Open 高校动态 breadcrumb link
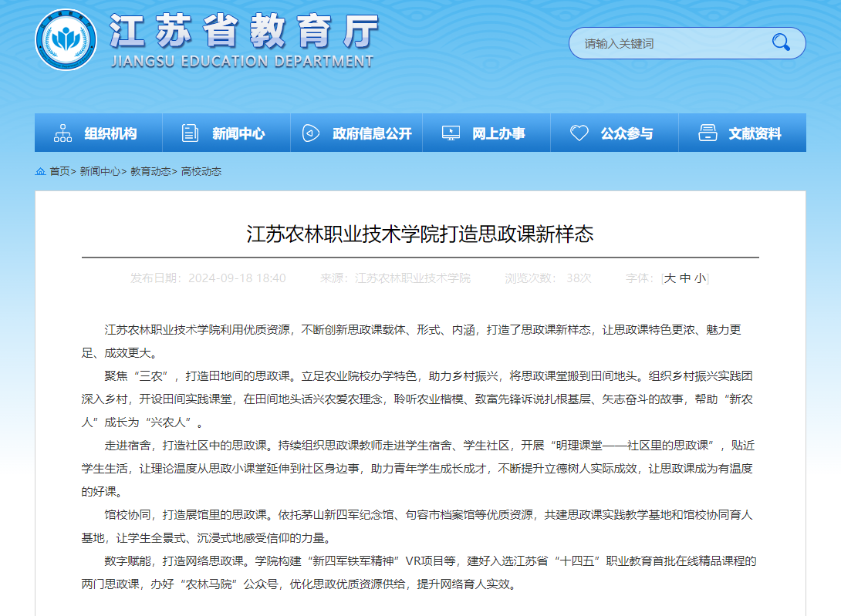The image size is (841, 616). [201, 171]
